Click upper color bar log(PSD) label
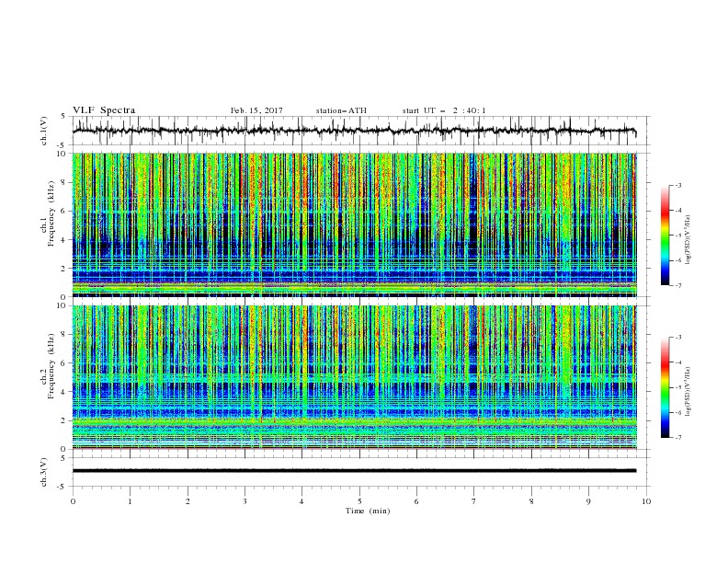This screenshot has width=728, height=563. [688, 240]
